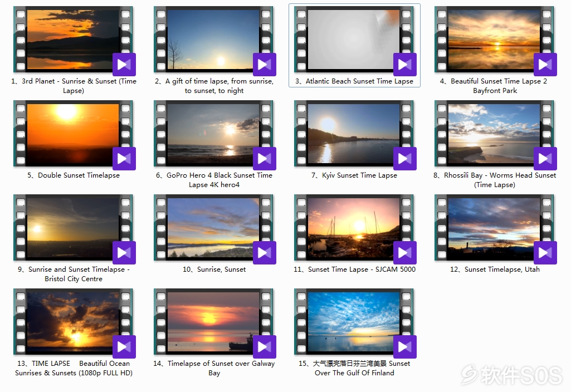Image resolution: width=571 pixels, height=392 pixels.
Task: Click the name 'Beautiful Sunset Time Lapse 2 Bayfront Park'
Action: 494,86
